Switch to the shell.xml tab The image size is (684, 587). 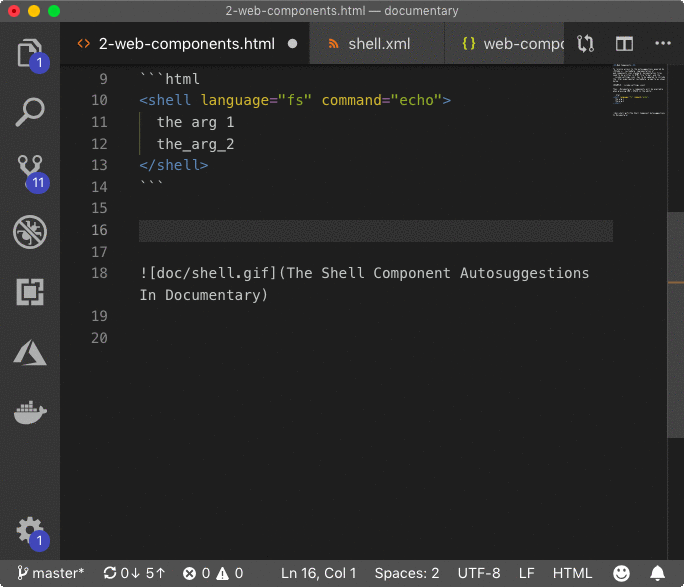tap(379, 44)
